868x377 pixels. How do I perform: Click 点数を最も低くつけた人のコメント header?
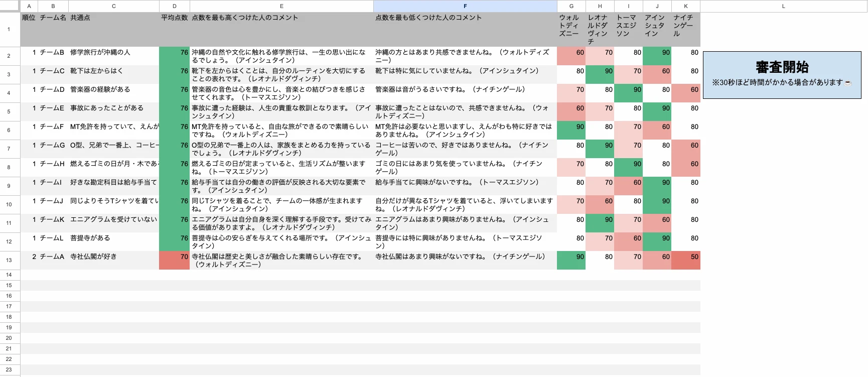click(x=465, y=30)
